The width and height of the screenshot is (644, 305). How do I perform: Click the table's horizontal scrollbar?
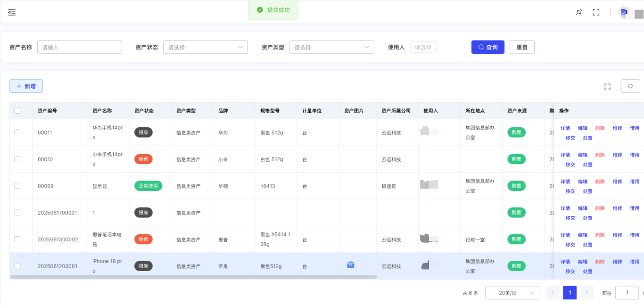193,277
